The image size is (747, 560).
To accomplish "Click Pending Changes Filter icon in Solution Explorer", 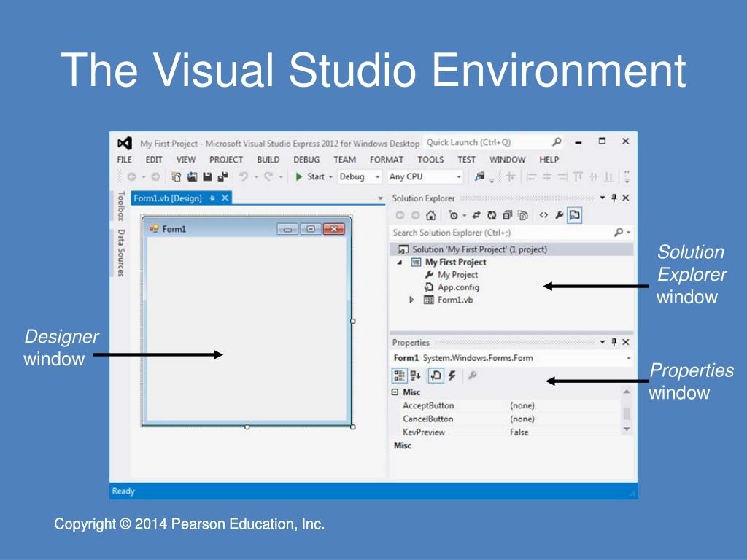I will coord(453,216).
